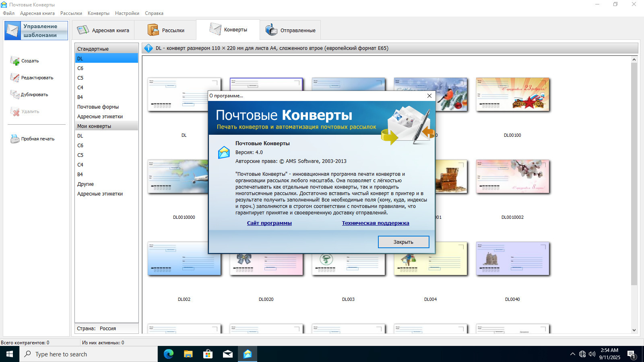Click the Адресная книга tab book icon
This screenshot has height=362, width=644.
click(83, 30)
